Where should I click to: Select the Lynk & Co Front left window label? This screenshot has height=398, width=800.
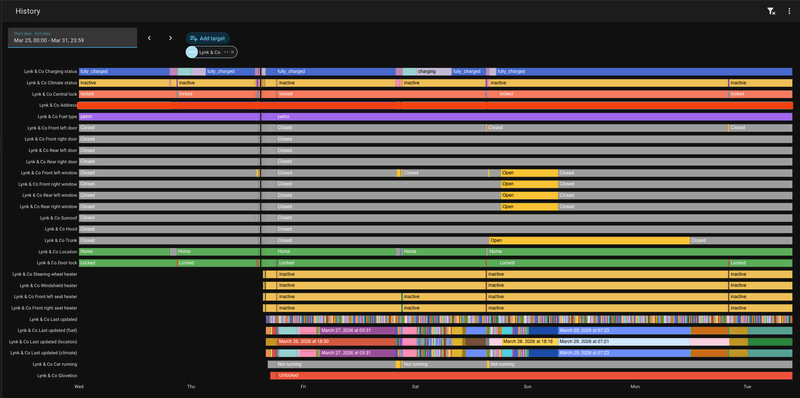pos(49,173)
